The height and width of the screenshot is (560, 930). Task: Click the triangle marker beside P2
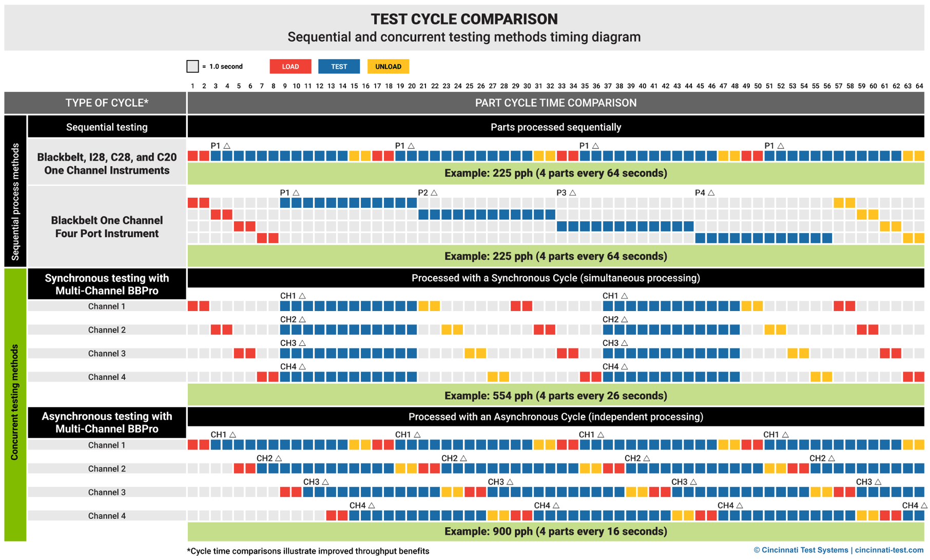[434, 193]
